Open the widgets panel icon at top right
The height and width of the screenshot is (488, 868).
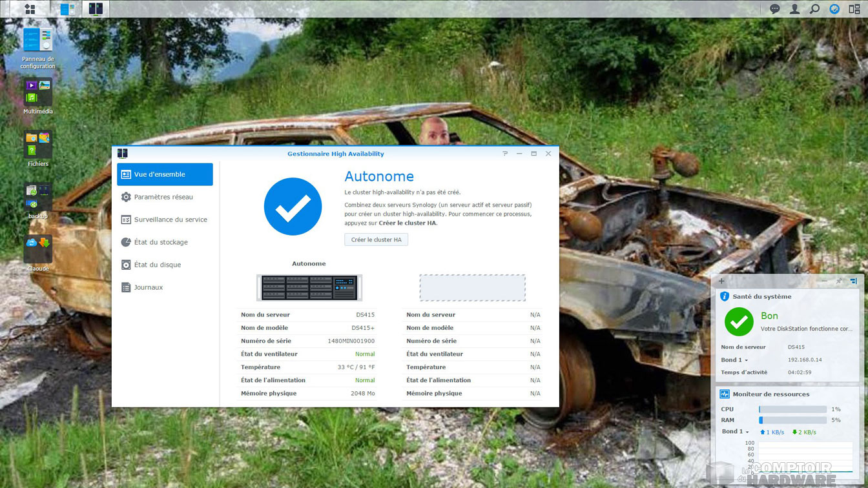[x=854, y=9]
